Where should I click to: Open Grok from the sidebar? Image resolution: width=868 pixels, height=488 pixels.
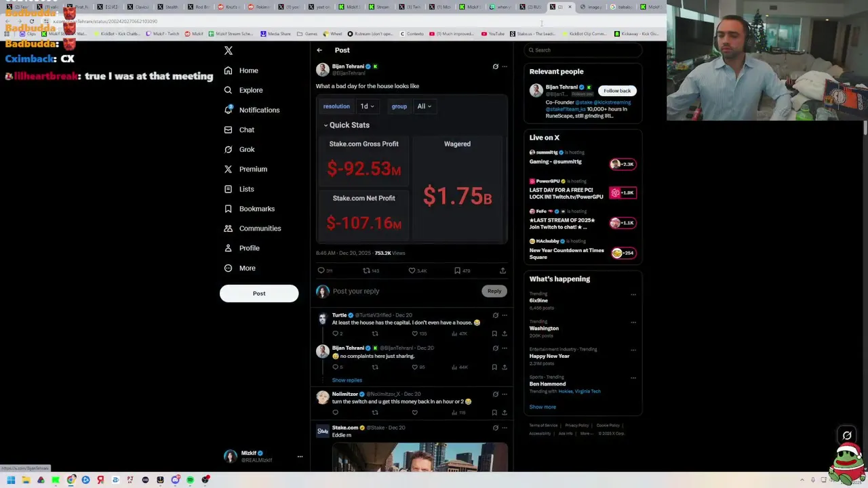[x=239, y=149]
